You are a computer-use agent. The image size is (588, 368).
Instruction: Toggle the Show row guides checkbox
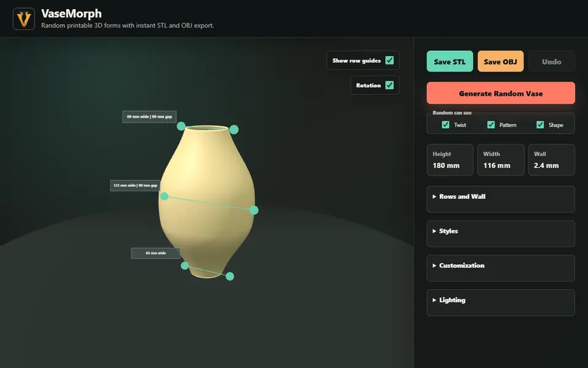click(390, 61)
